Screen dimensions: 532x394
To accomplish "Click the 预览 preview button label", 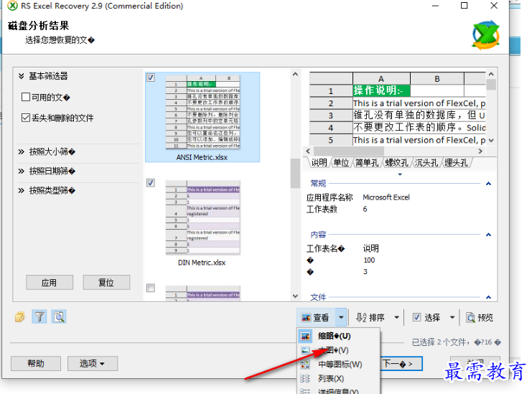I will [x=485, y=318].
